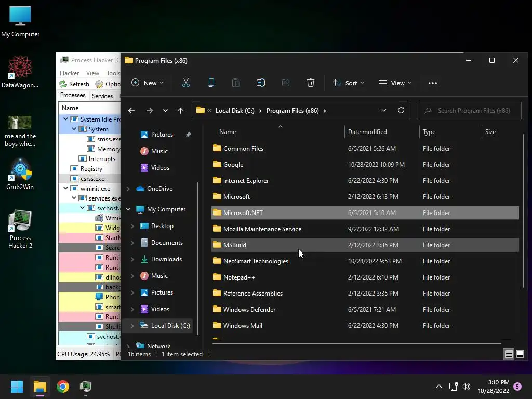Select the Google folder
The height and width of the screenshot is (399, 532).
(x=365, y=165)
